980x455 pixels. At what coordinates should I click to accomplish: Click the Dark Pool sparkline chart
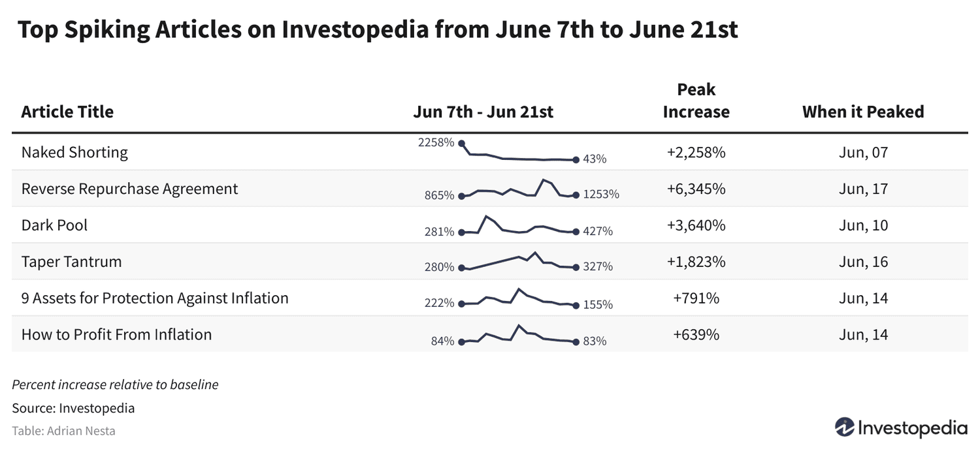point(518,227)
